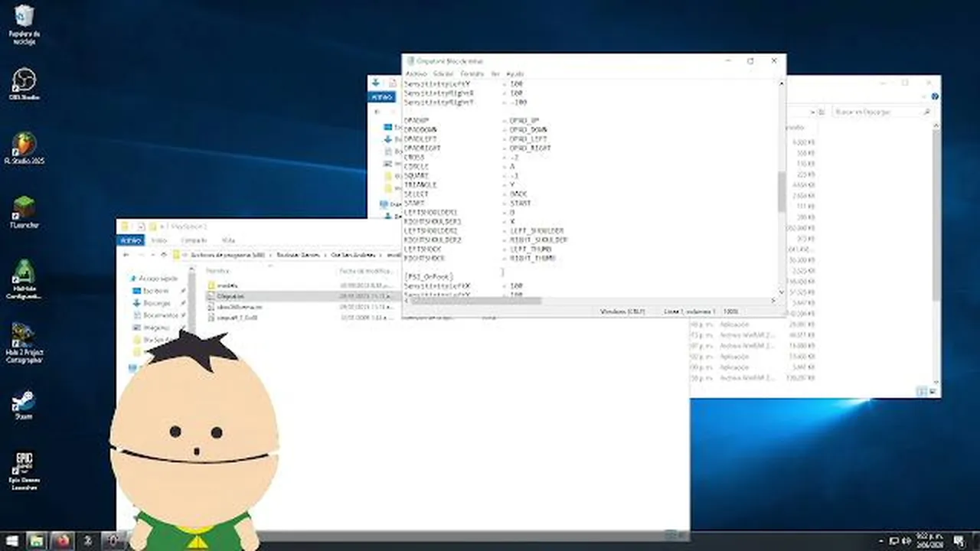Open the Edición menu in Notepad
The height and width of the screenshot is (551, 980).
click(443, 73)
